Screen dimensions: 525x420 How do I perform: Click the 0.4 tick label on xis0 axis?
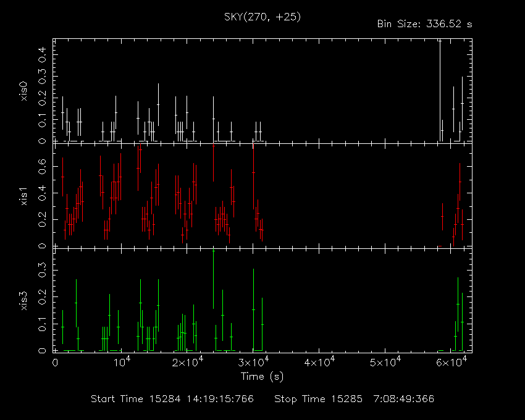pyautogui.click(x=42, y=54)
